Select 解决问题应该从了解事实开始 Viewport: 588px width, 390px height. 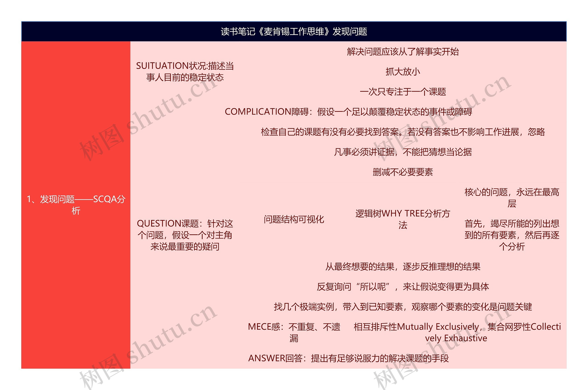[x=403, y=52]
